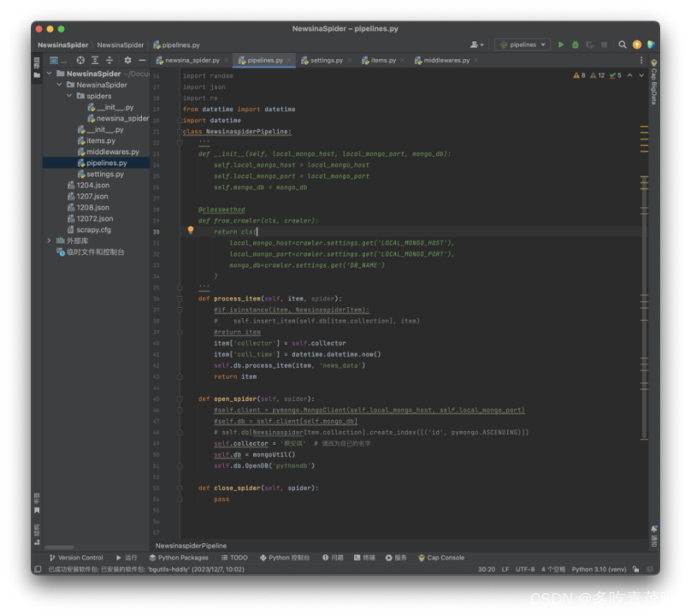691x616 pixels.
Task: Open 运行 run tool window
Action: 127,557
